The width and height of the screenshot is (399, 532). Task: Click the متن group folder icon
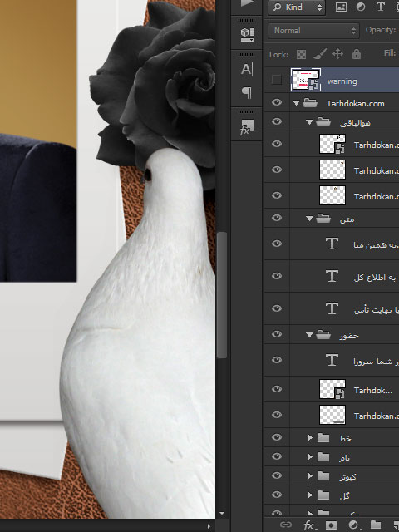[323, 218]
